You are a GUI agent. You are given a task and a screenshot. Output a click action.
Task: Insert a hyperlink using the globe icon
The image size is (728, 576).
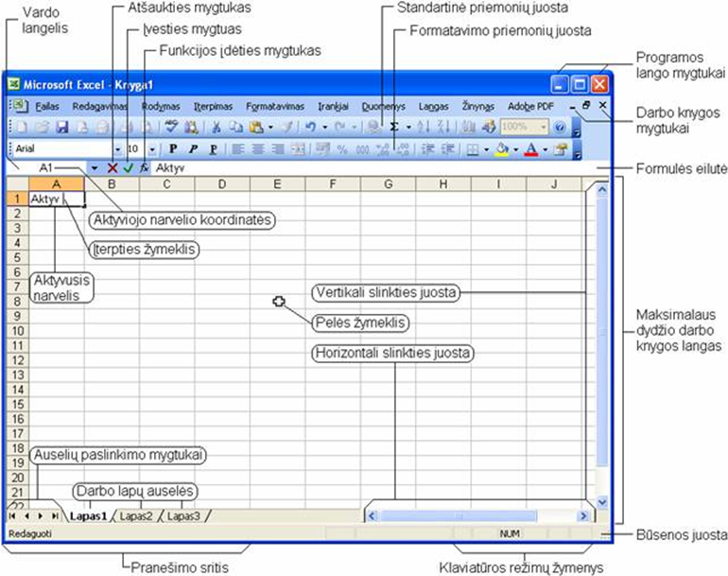(x=373, y=127)
